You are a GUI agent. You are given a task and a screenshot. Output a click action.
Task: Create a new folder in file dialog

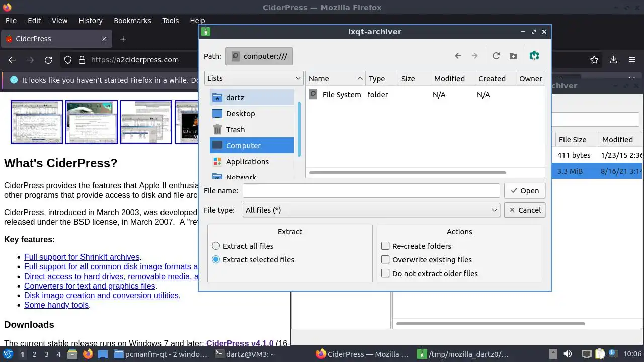(x=513, y=56)
